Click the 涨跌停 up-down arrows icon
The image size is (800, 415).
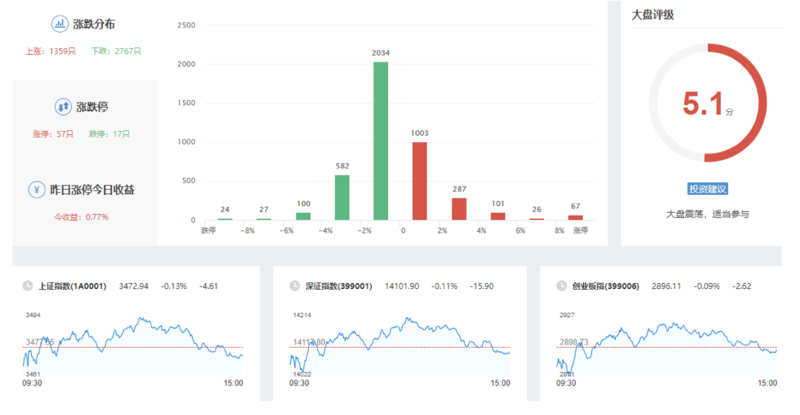62,106
